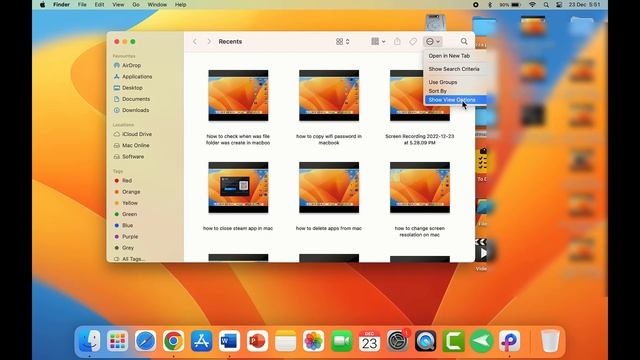Open the icon view switcher dropdown

[x=342, y=42]
